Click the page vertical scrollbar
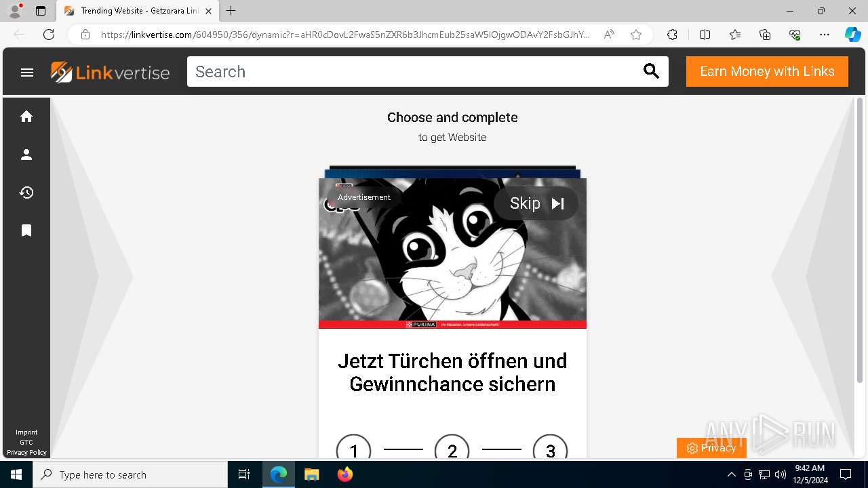 click(860, 241)
